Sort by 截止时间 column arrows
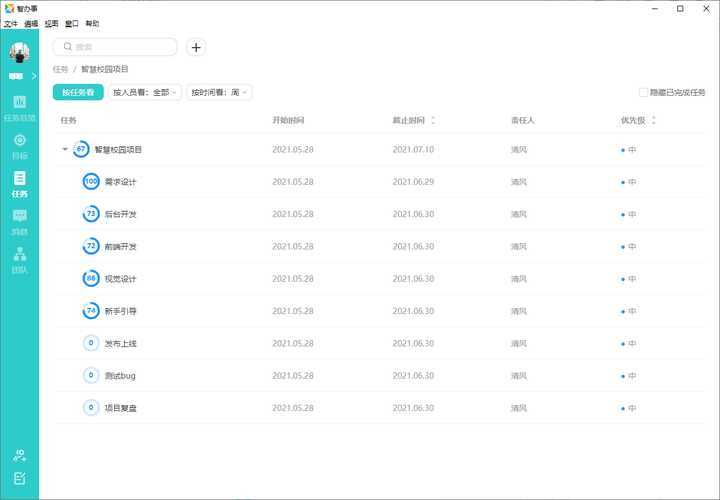Viewport: 720px width, 500px height. coord(432,121)
